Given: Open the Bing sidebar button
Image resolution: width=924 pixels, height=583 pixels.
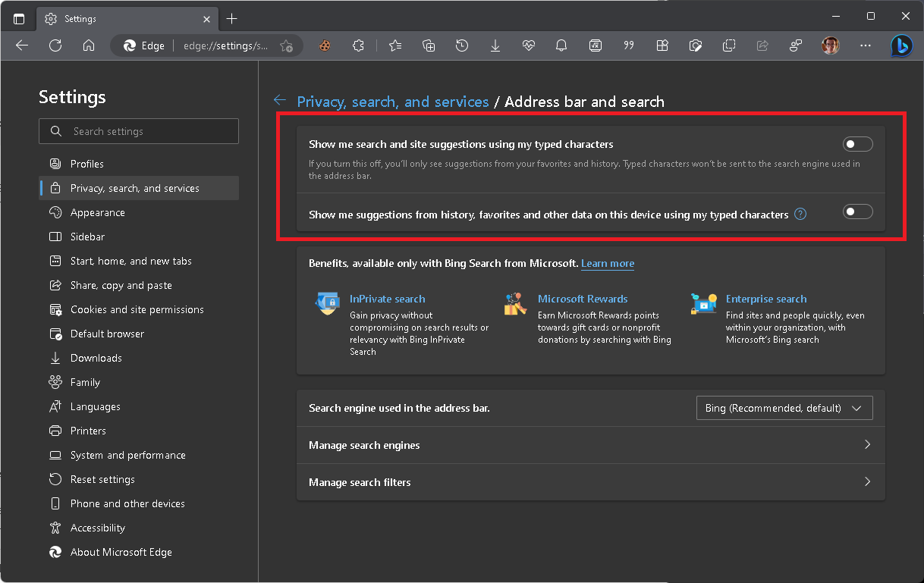Looking at the screenshot, I should pyautogui.click(x=902, y=45).
